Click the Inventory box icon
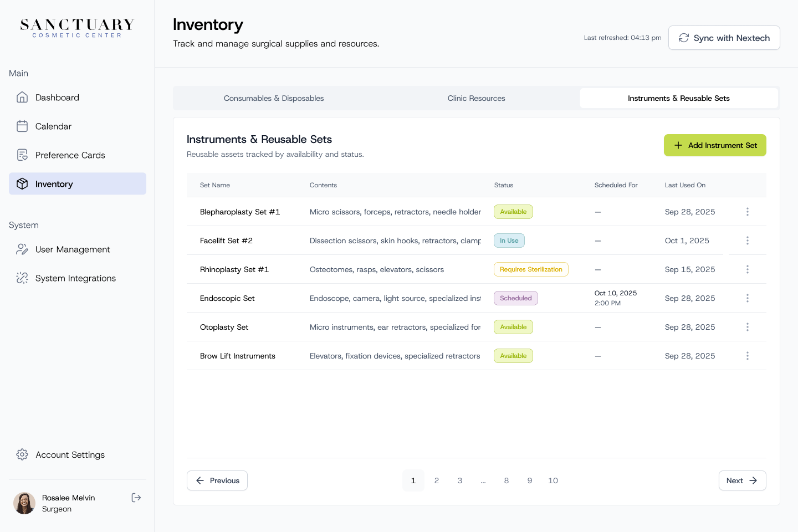This screenshot has width=798, height=532. coord(22,184)
